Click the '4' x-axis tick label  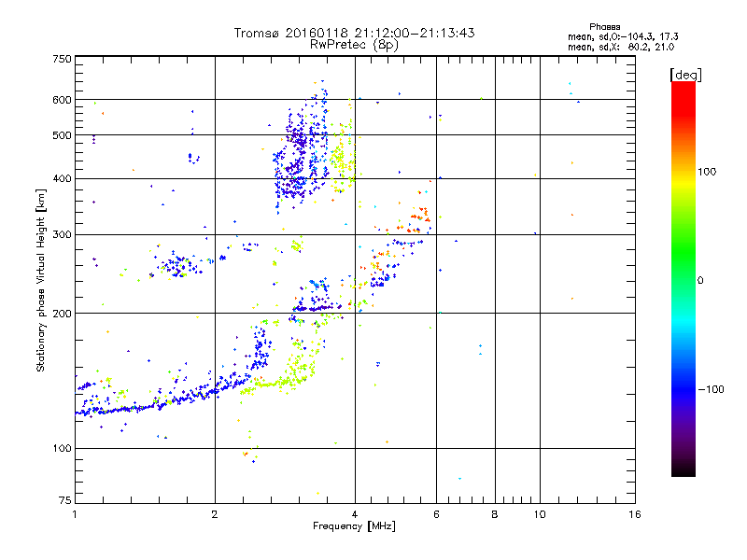point(355,514)
